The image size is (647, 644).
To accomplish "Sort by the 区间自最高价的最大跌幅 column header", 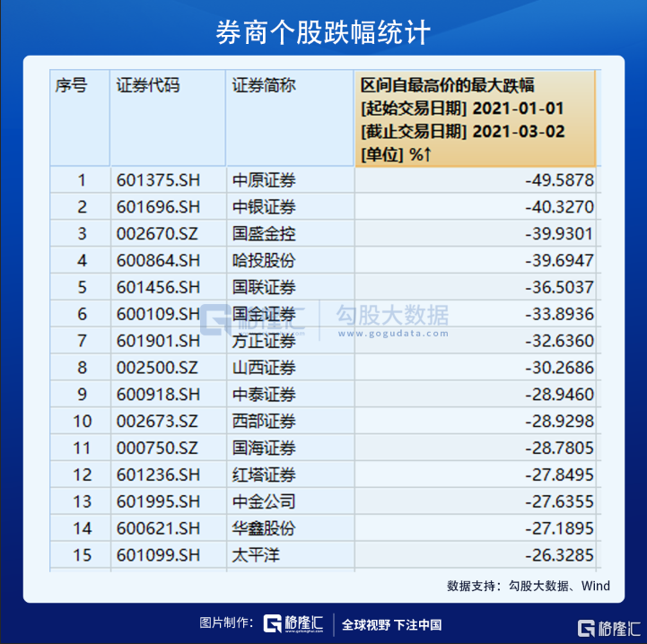I will tap(475, 118).
